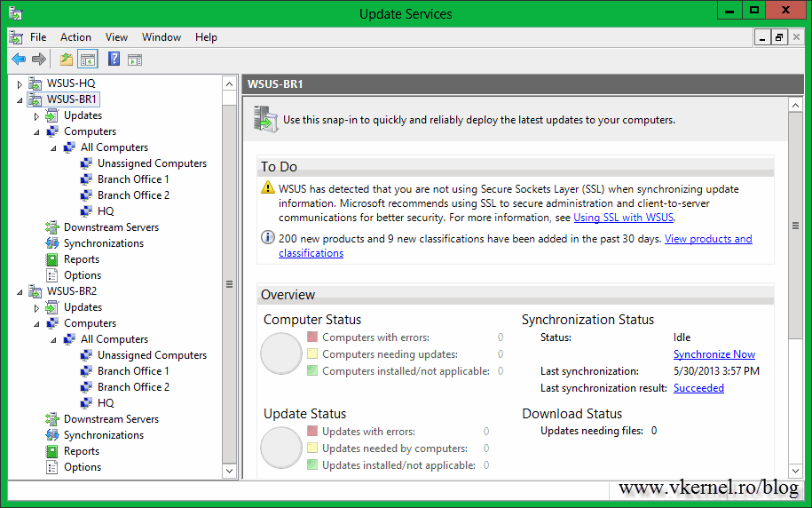Screen dimensions: 812x508
Task: Open Help via the blue question-mark icon
Action: [114, 59]
